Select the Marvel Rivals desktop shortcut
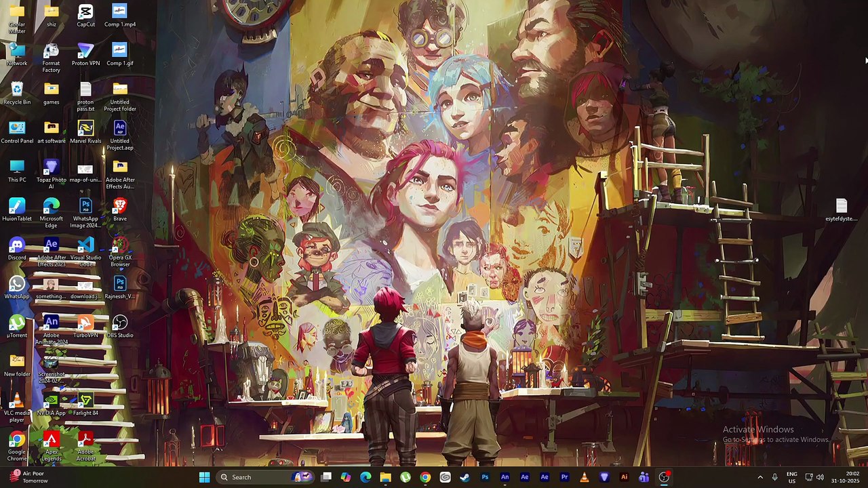 click(x=85, y=132)
